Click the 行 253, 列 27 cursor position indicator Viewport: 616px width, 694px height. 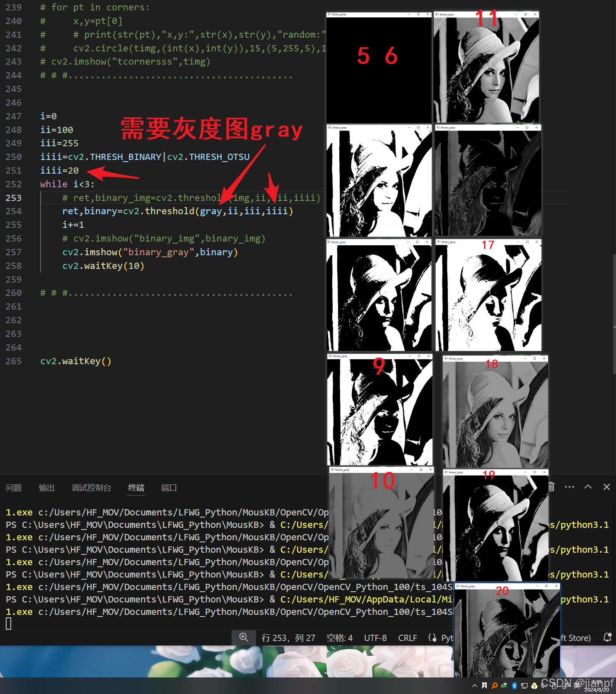[288, 638]
